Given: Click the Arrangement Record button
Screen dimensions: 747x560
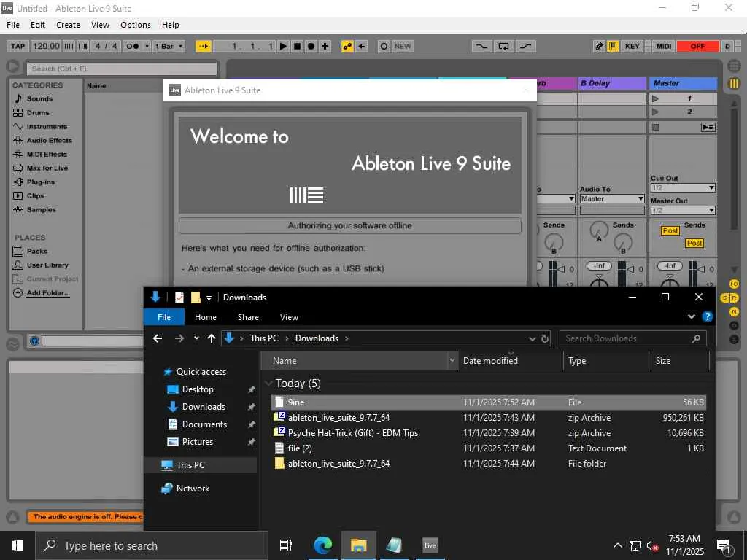Looking at the screenshot, I should pos(311,46).
